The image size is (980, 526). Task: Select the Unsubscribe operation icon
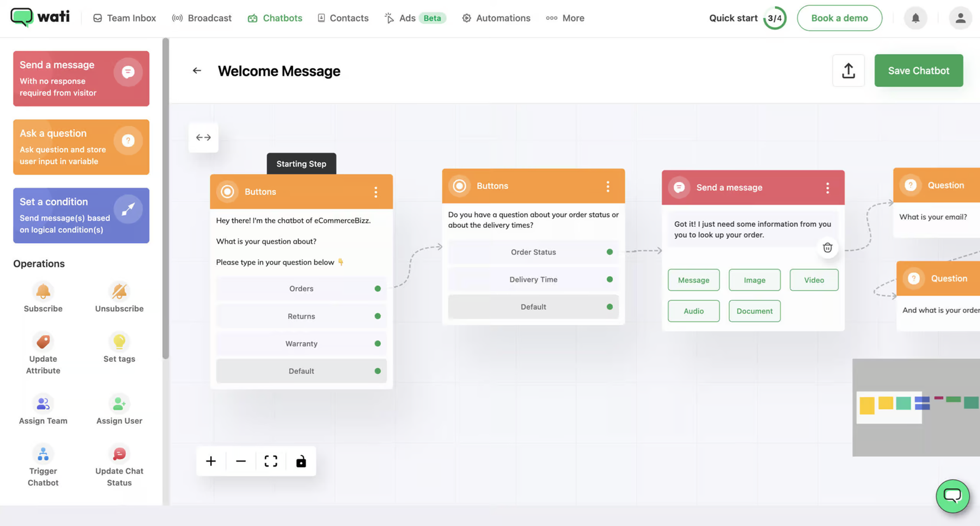click(119, 291)
